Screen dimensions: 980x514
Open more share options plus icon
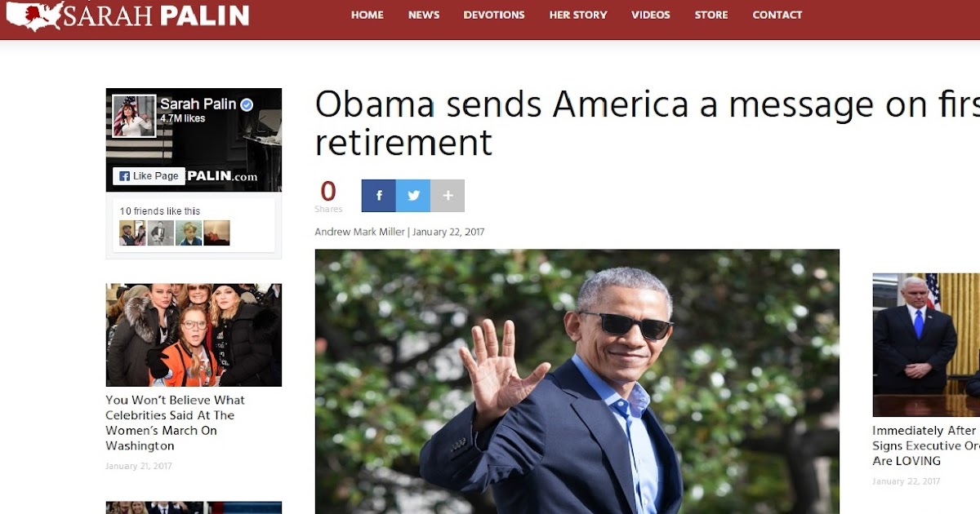pos(448,196)
